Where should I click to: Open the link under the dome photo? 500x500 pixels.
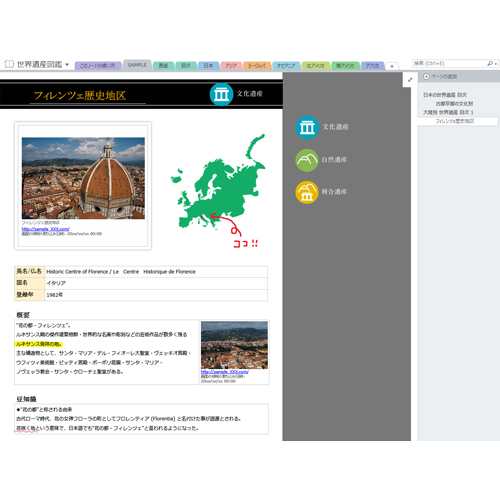(45, 229)
